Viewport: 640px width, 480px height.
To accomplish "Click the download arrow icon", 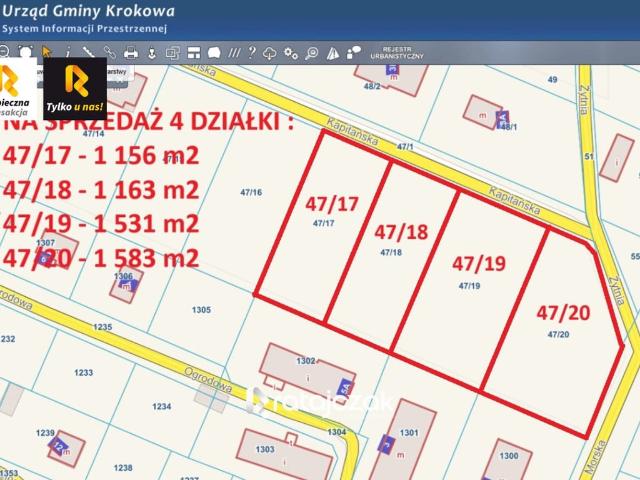I will (151, 51).
